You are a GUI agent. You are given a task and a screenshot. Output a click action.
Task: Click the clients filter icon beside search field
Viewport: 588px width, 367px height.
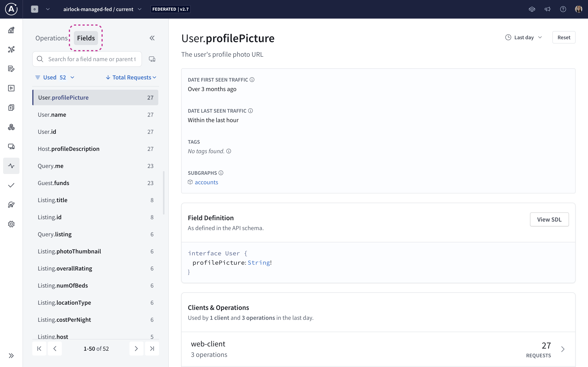pos(152,59)
